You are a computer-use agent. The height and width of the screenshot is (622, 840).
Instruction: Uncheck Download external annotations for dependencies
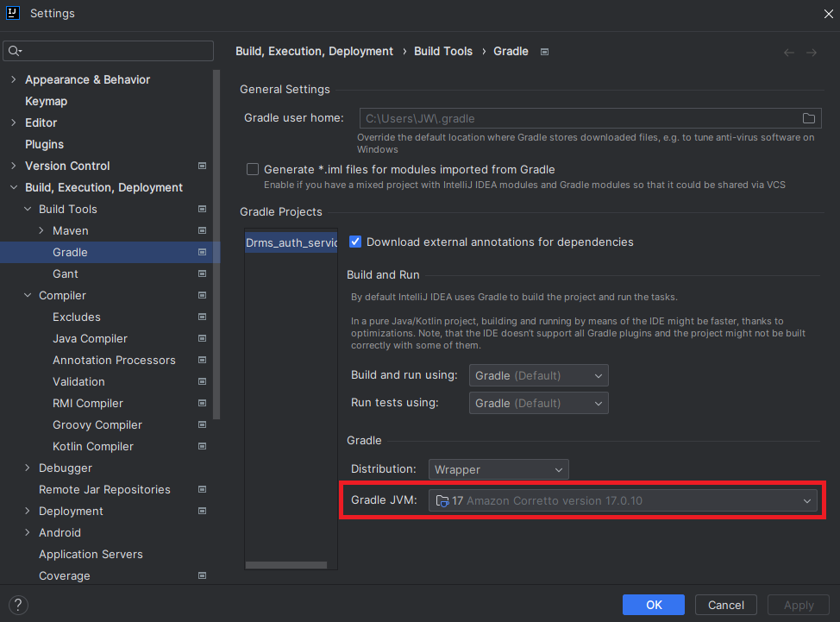pyautogui.click(x=355, y=242)
